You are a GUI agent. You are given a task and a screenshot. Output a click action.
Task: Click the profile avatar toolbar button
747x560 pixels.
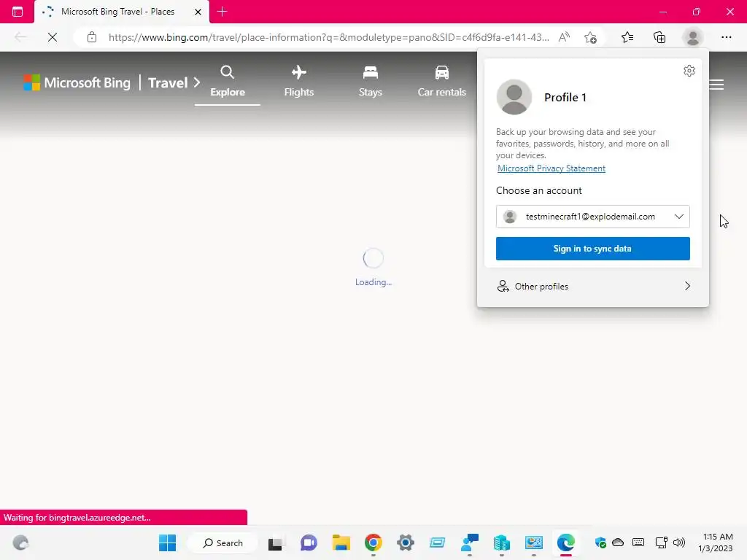(693, 37)
